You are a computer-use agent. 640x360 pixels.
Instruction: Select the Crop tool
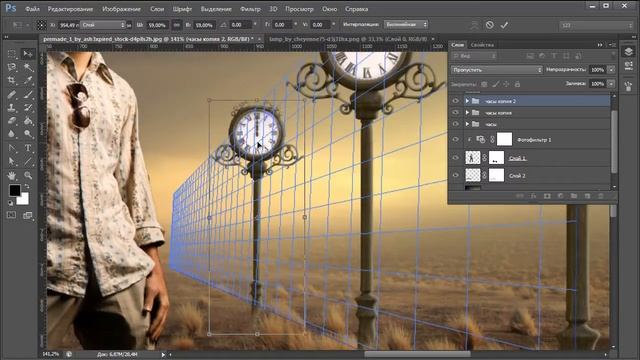click(x=11, y=80)
